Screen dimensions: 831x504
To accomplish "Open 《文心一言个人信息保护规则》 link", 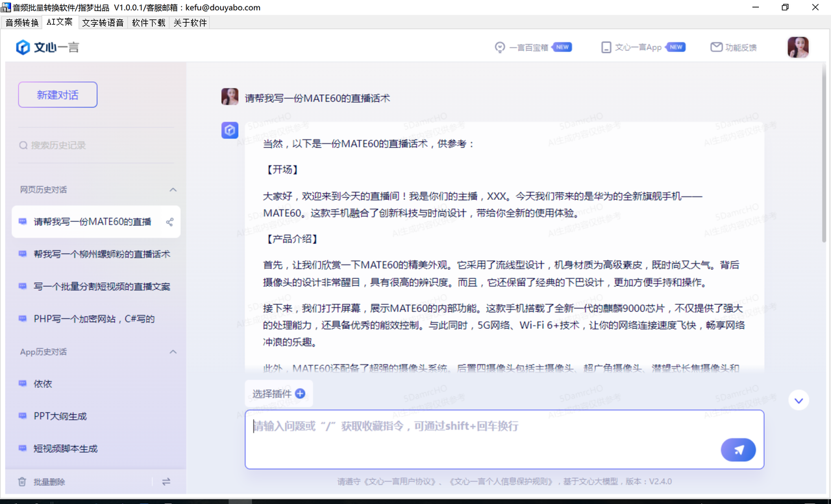I will pyautogui.click(x=502, y=482).
